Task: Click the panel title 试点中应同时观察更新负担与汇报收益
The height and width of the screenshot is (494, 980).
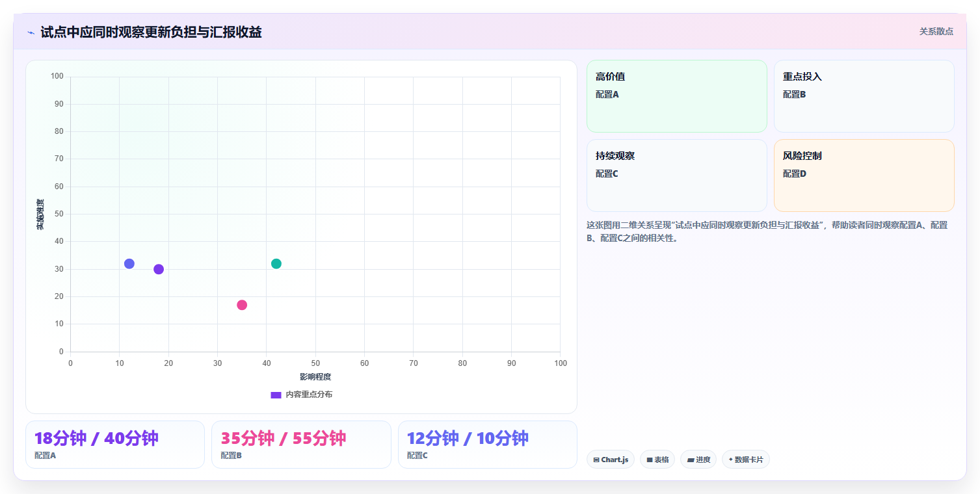Action: [x=151, y=32]
